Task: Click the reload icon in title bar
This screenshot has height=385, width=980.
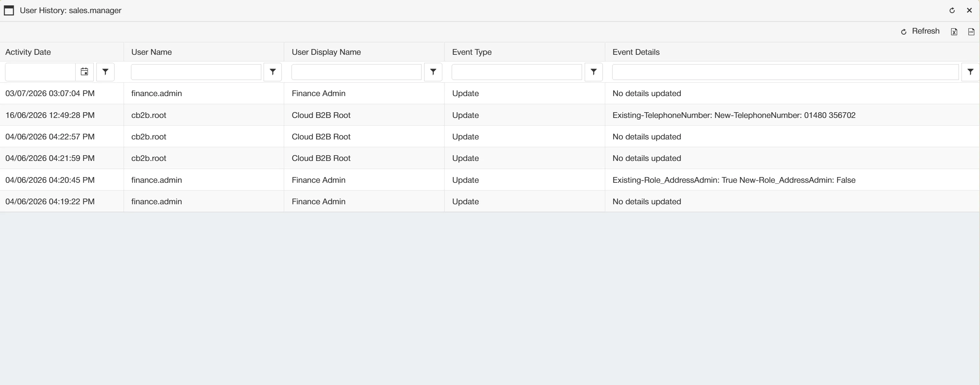Action: 952,11
